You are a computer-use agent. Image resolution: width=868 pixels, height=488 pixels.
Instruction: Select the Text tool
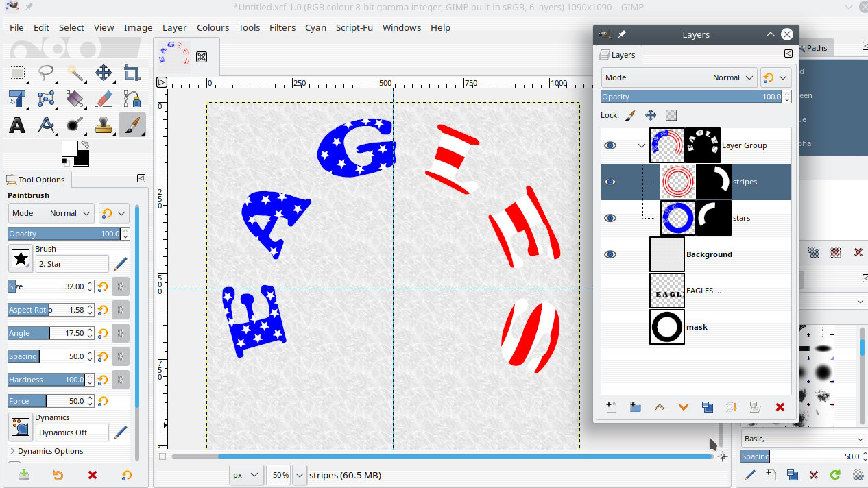point(17,125)
